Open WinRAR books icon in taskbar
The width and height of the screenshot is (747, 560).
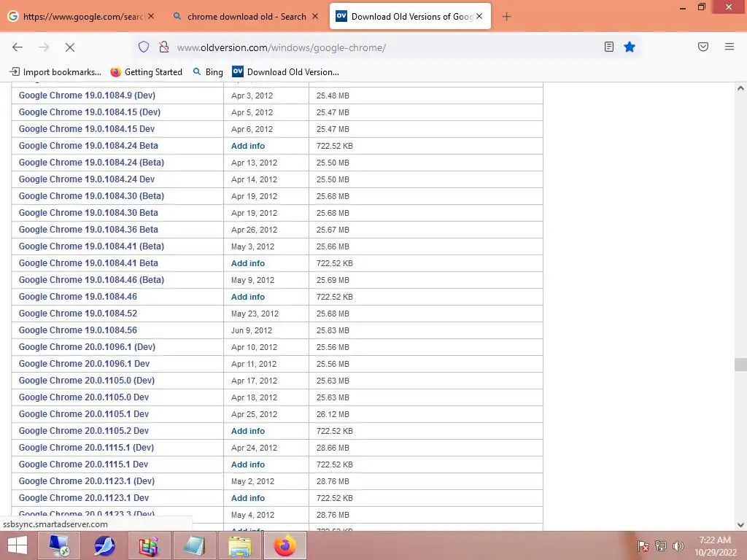coord(149,545)
